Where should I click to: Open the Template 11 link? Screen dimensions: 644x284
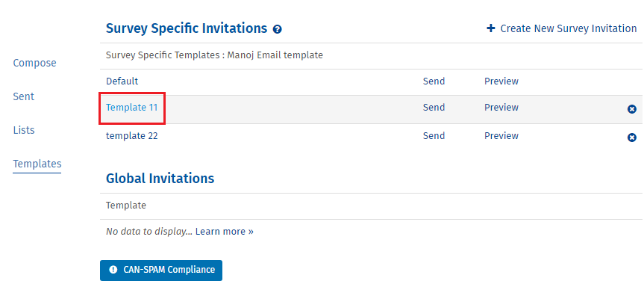[x=131, y=108]
